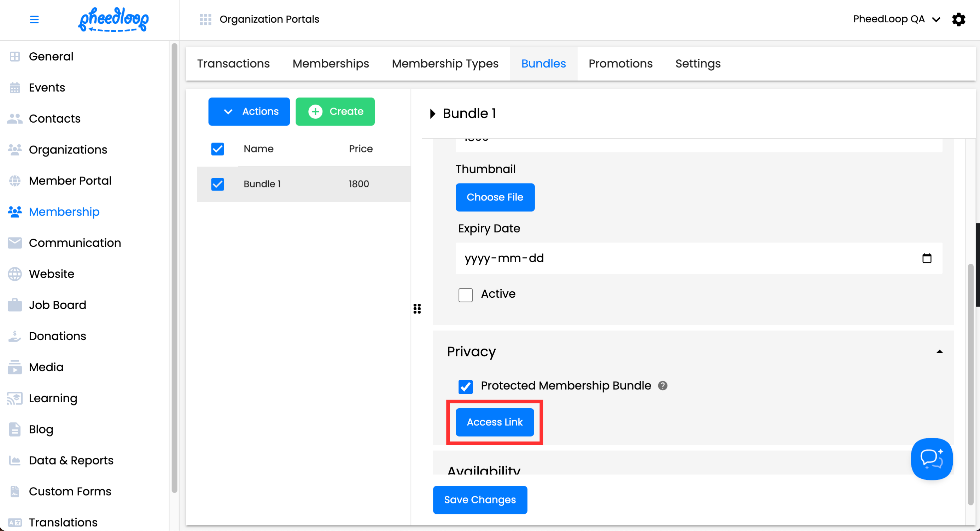
Task: Open the apps grid icon
Action: tap(205, 19)
